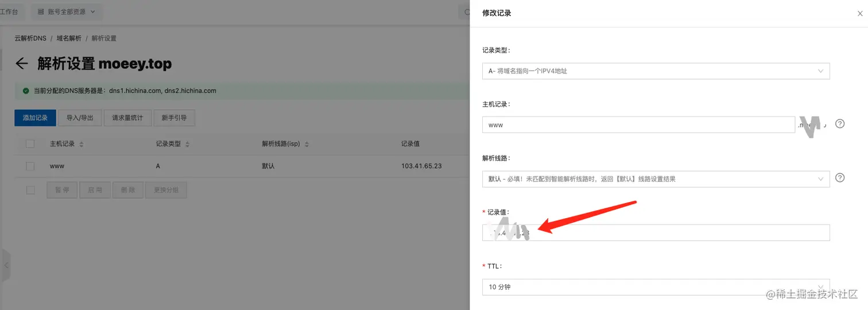Click the www host record cell
This screenshot has width=868, height=310.
click(57, 166)
